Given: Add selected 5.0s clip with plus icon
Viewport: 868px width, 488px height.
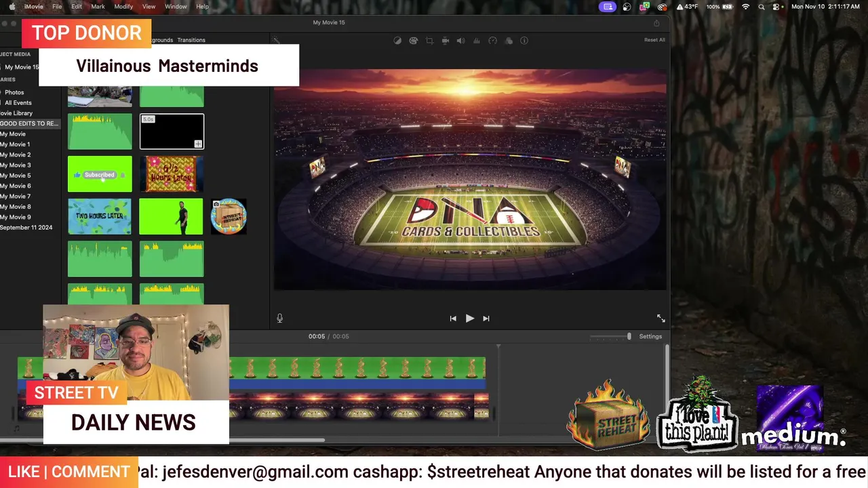Looking at the screenshot, I should pos(198,144).
